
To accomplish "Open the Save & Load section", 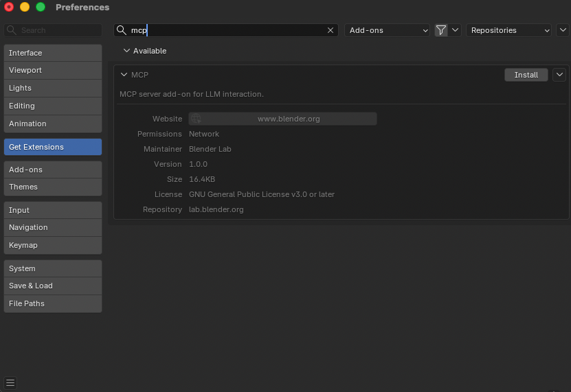I will (x=53, y=286).
